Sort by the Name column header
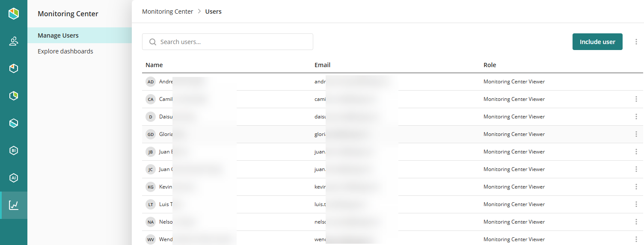 tap(154, 65)
